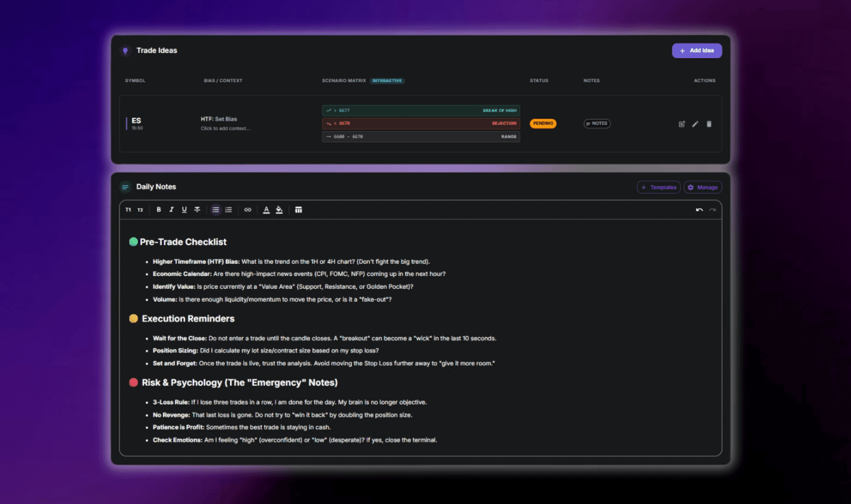
Task: Apply italic formatting
Action: (x=171, y=210)
